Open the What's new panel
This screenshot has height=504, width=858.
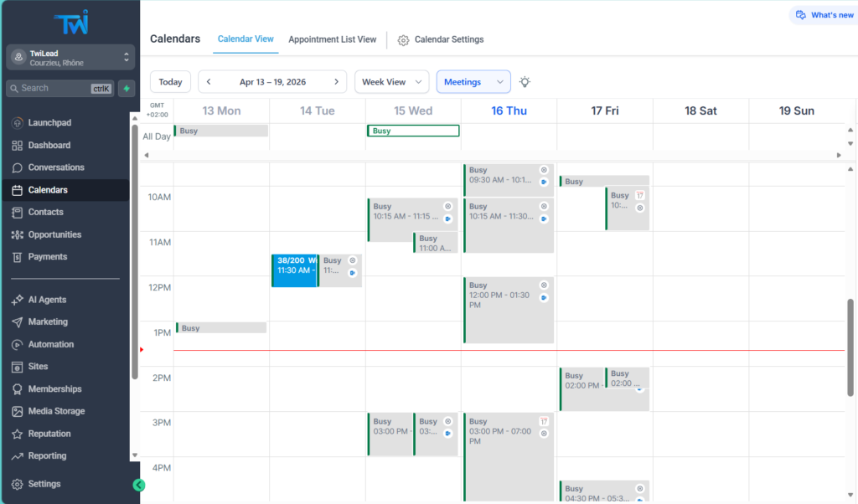[x=824, y=14]
